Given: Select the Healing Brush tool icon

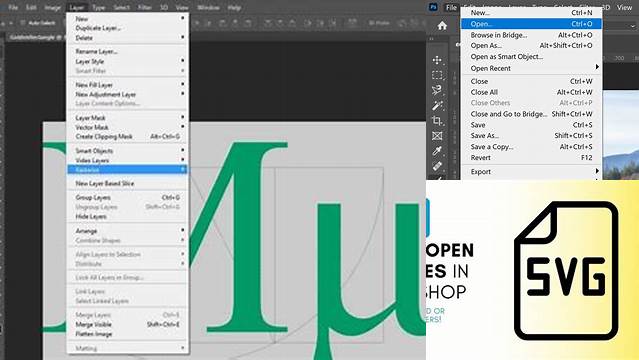Looking at the screenshot, I should click(437, 166).
